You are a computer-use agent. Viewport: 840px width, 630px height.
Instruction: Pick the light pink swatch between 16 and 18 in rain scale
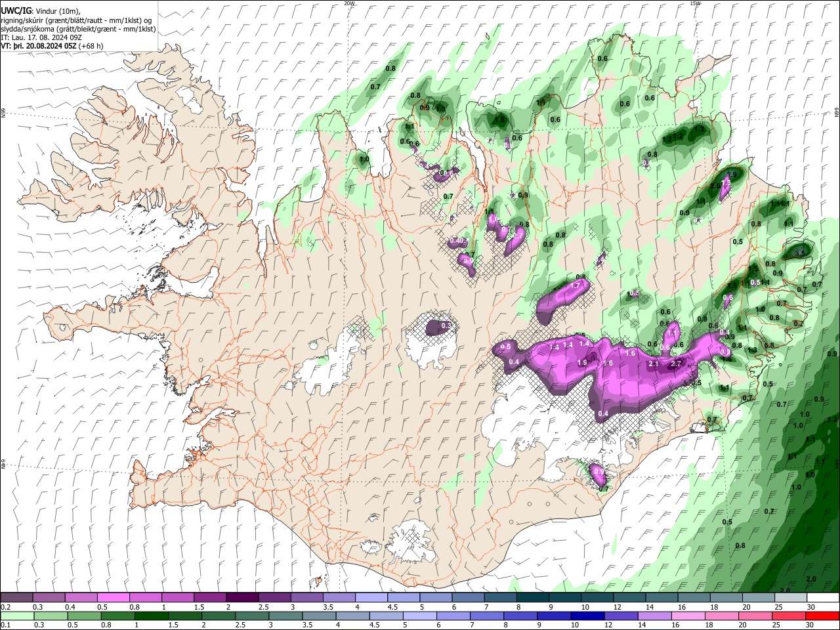pos(686,616)
